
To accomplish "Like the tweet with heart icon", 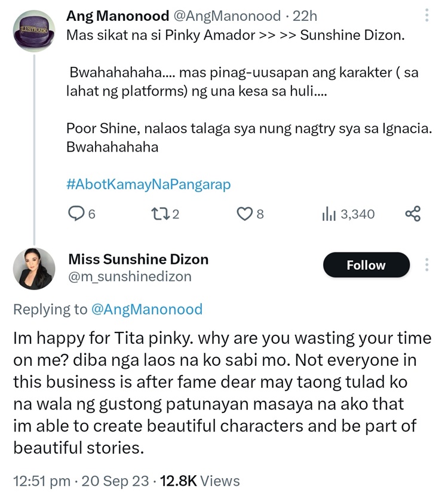I will (x=244, y=214).
